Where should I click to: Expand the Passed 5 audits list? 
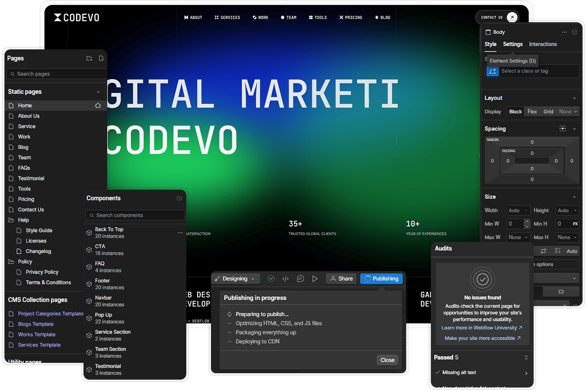pyautogui.click(x=526, y=358)
